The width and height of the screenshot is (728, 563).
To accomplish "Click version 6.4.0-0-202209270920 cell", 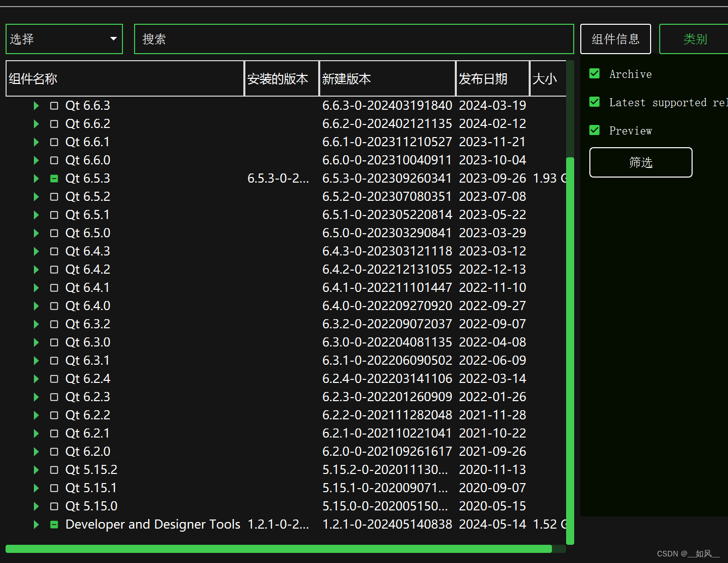I will (x=387, y=306).
